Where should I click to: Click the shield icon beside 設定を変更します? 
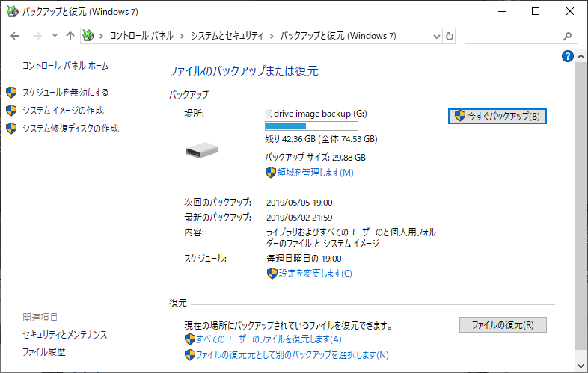tap(272, 274)
